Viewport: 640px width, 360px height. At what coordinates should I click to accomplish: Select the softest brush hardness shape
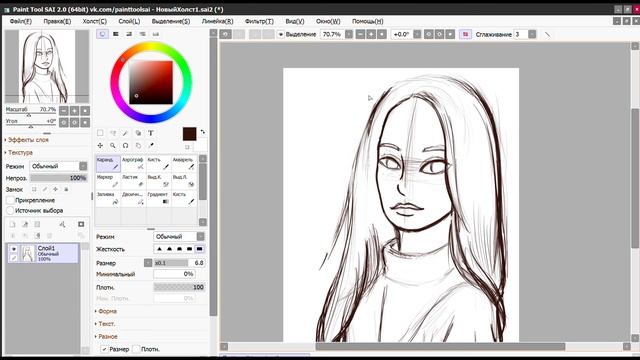[x=159, y=249]
